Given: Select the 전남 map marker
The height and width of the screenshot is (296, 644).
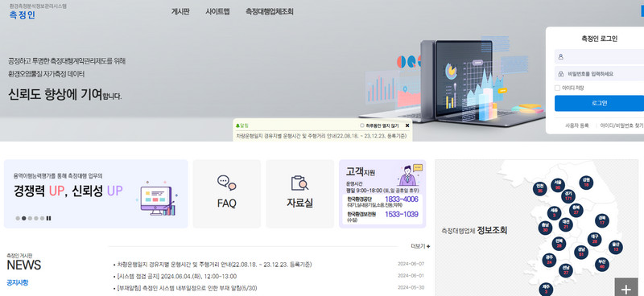Looking at the screenshot, I should (566, 270).
